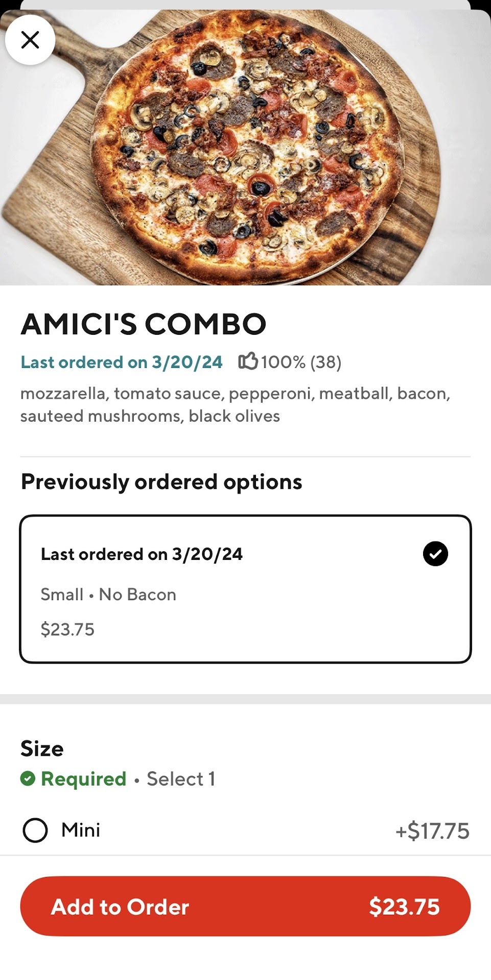The height and width of the screenshot is (980, 491).
Task: Click the $23.75 price in previous order
Action: tap(67, 629)
